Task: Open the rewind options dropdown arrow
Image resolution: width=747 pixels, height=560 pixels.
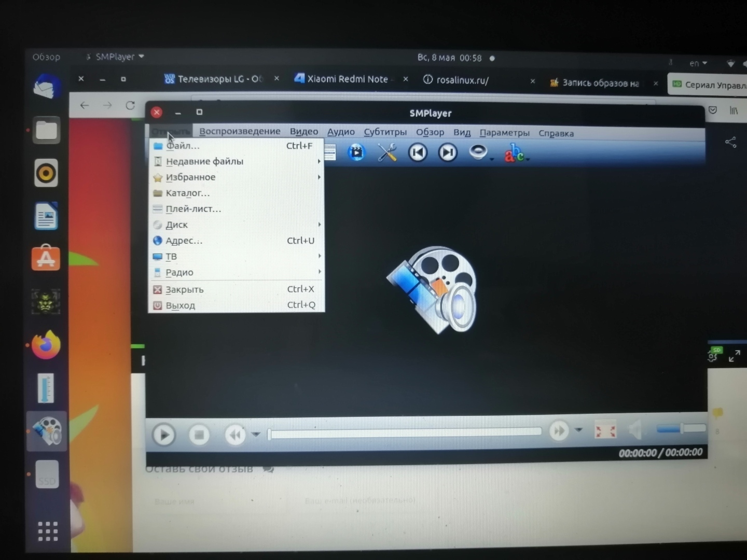Action: pyautogui.click(x=256, y=434)
